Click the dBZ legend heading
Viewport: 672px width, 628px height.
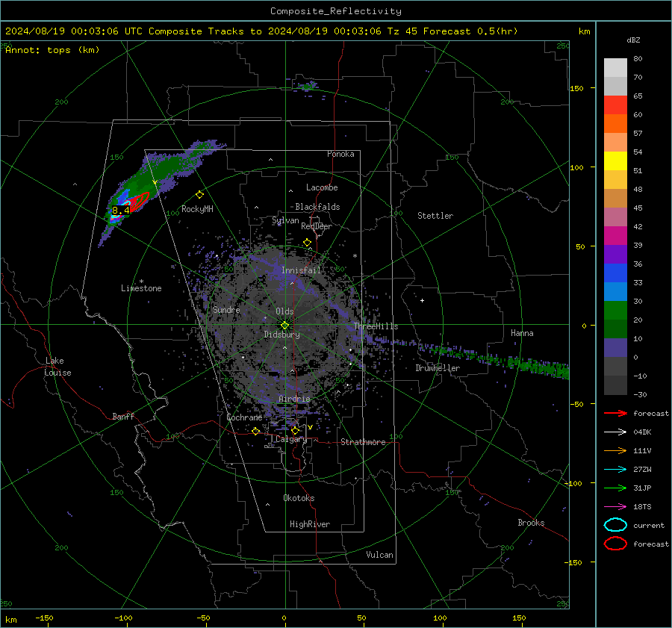point(633,40)
